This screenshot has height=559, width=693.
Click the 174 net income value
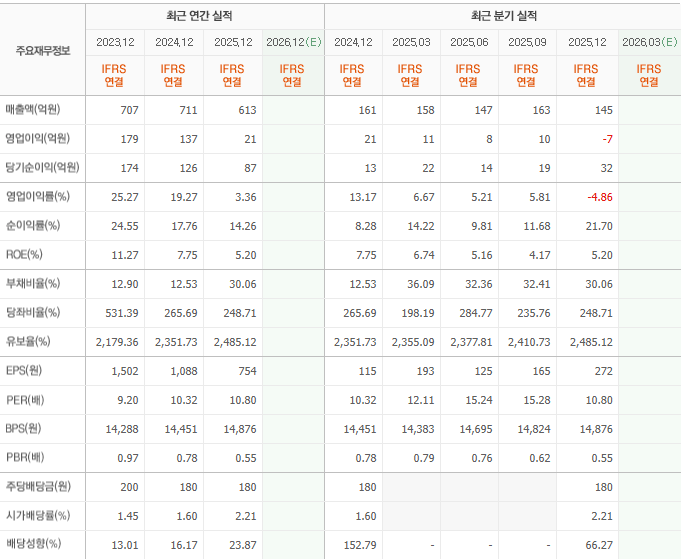click(x=129, y=168)
